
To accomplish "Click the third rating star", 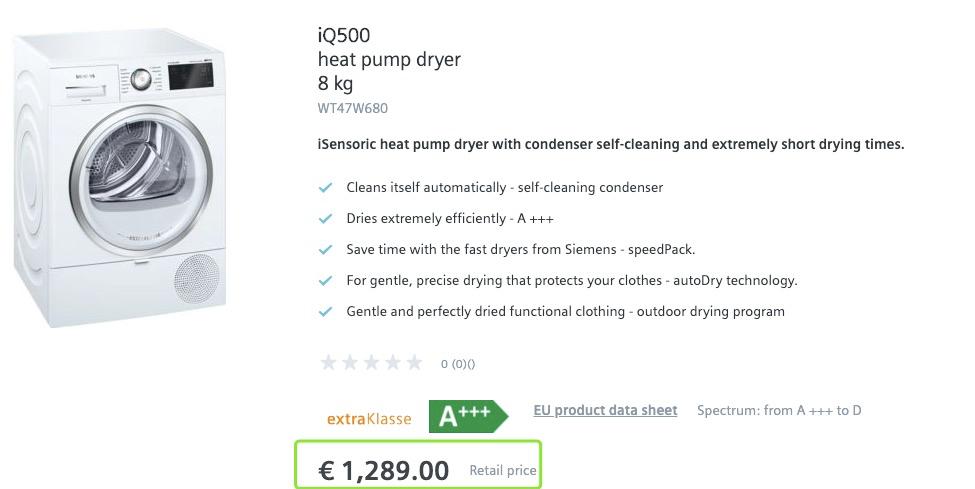I will click(x=372, y=363).
